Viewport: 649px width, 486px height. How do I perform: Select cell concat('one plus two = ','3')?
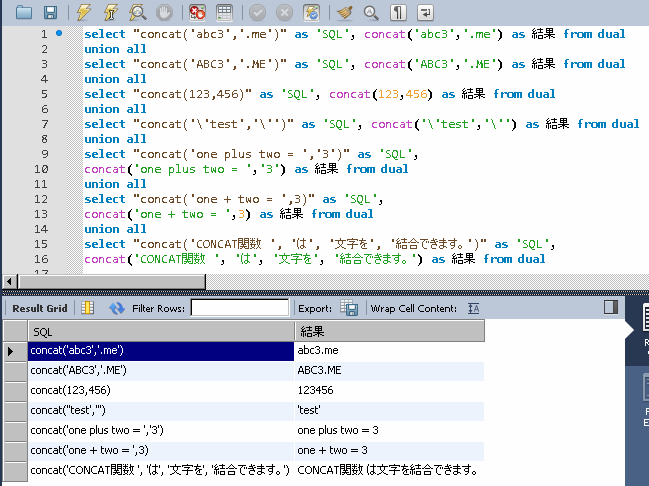click(x=161, y=430)
